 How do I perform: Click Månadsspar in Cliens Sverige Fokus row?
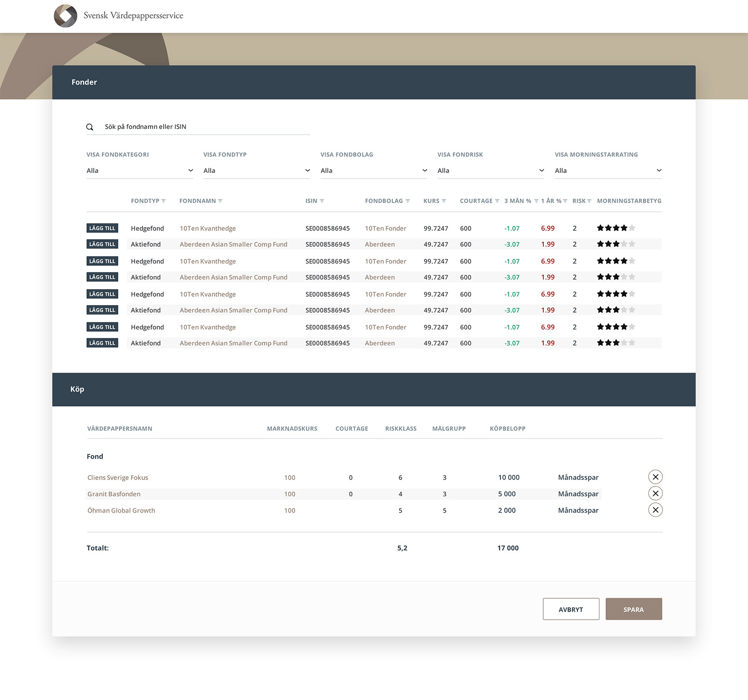tap(578, 478)
